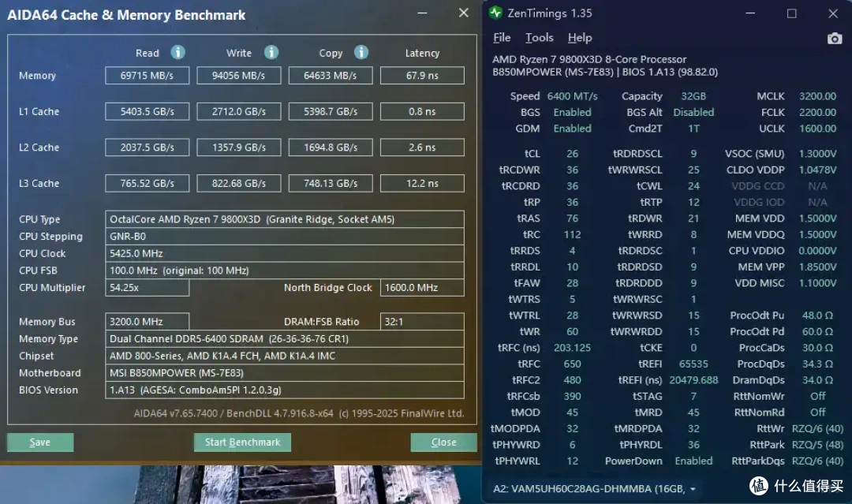Click the tRFC (ns) value 203.125

tap(572, 348)
